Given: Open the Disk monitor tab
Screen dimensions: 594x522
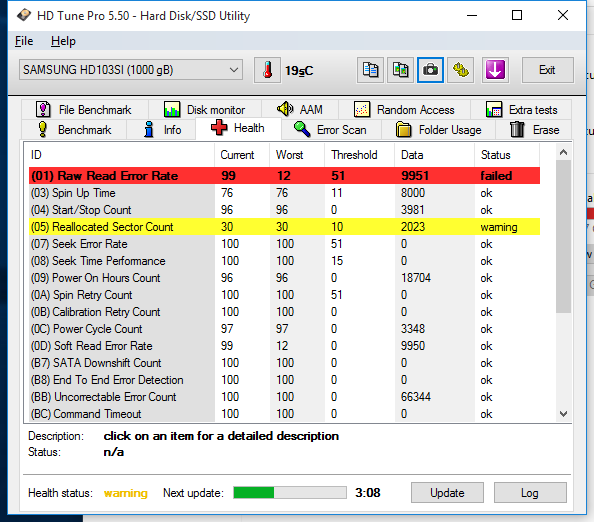Looking at the screenshot, I should point(205,110).
